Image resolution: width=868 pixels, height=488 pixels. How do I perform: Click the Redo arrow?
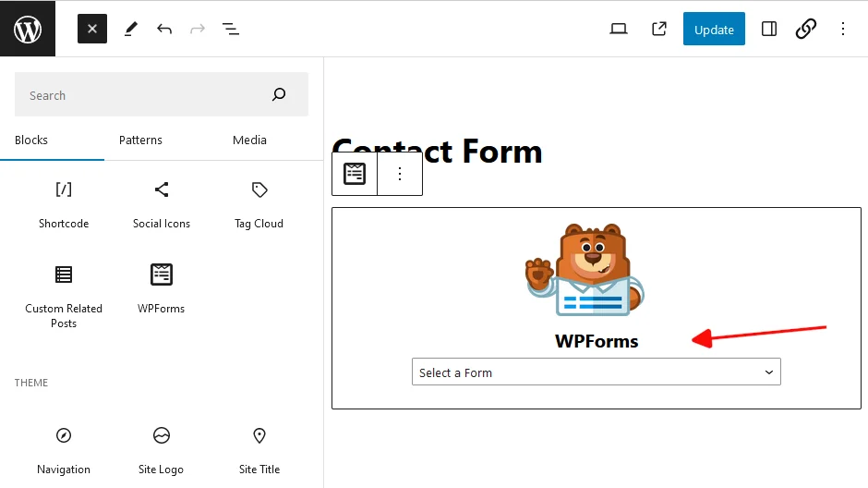coord(198,29)
